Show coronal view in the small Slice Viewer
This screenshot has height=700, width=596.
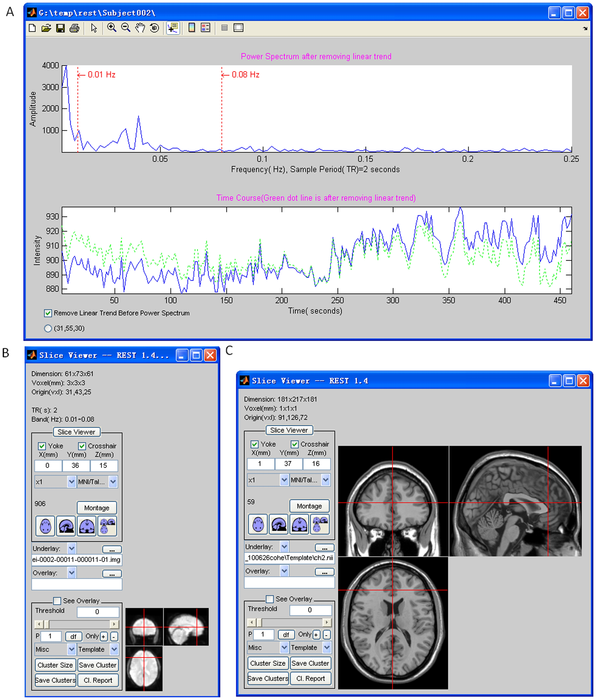(87, 526)
